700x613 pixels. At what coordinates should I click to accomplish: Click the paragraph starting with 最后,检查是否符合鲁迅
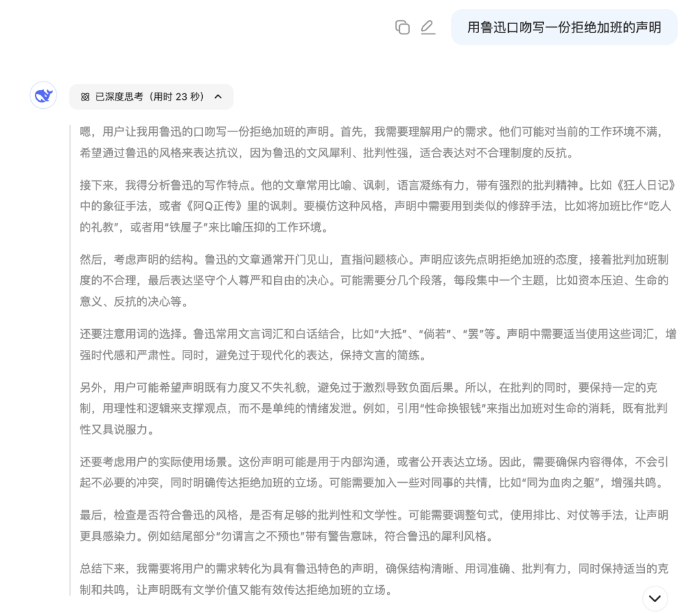(374, 526)
